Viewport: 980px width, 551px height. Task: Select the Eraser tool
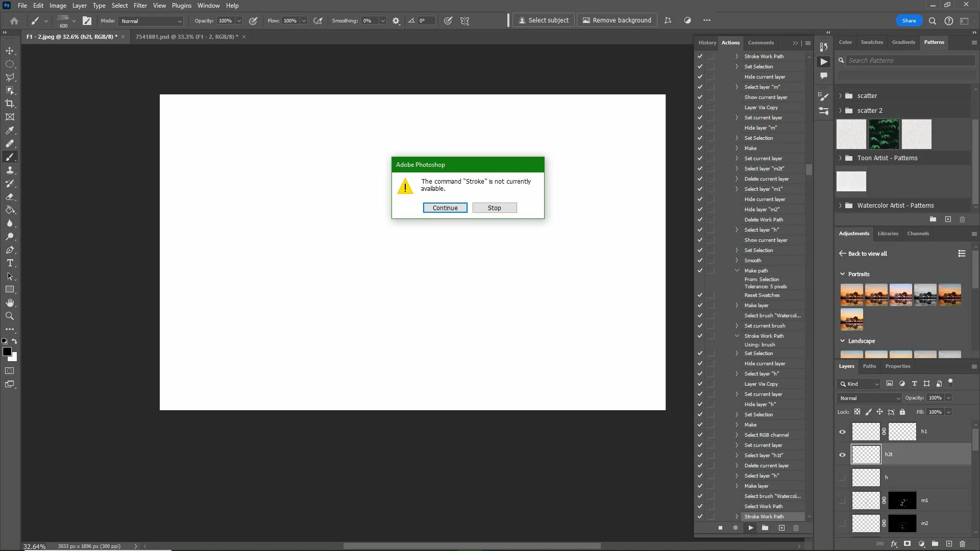(10, 197)
